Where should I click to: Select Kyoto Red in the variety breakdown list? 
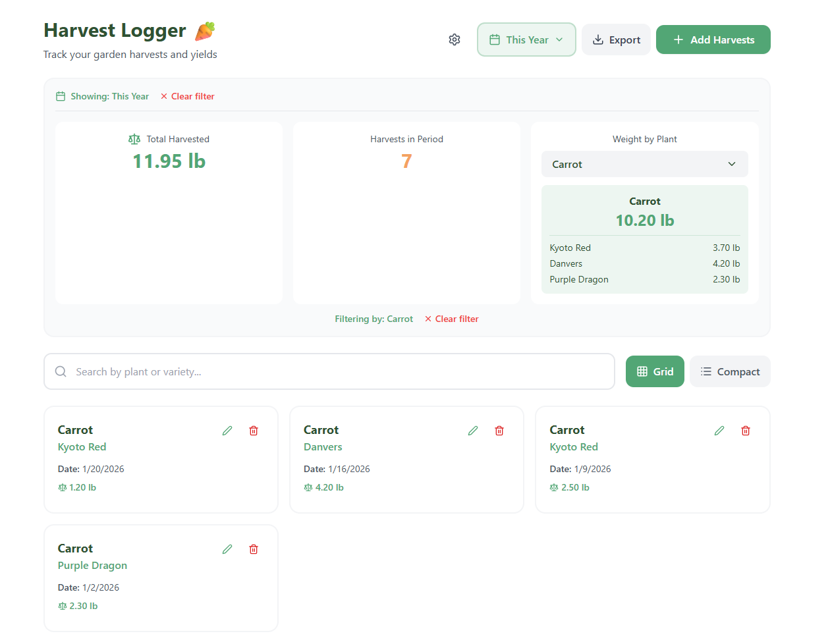pyautogui.click(x=570, y=248)
